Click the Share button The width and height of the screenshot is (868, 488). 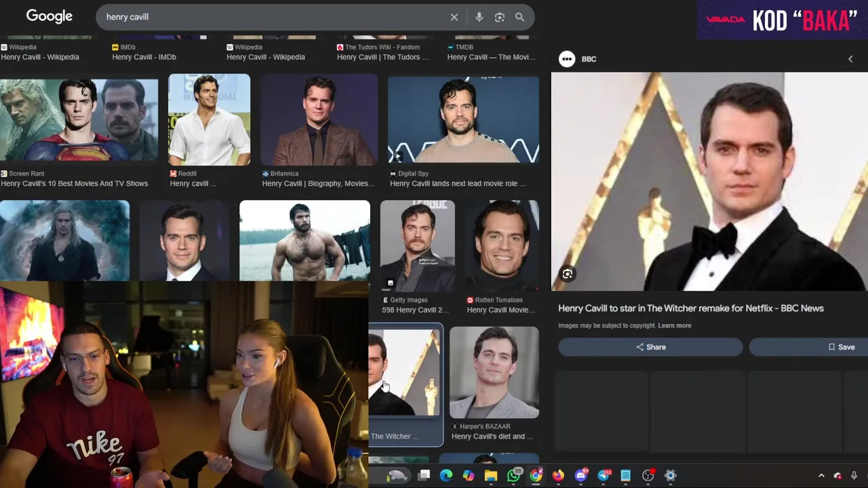(x=650, y=347)
